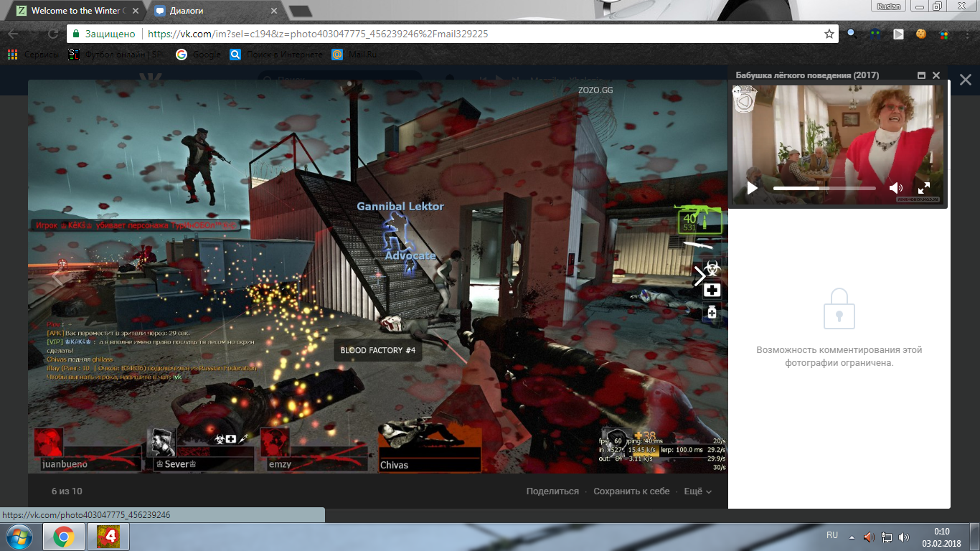Click the video progress bar
The width and height of the screenshot is (980, 551).
(x=824, y=188)
